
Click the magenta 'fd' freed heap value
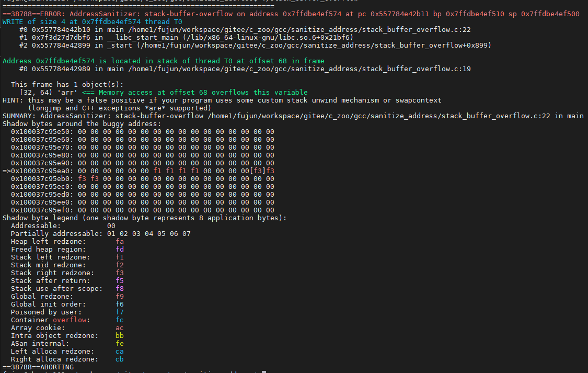(120, 250)
